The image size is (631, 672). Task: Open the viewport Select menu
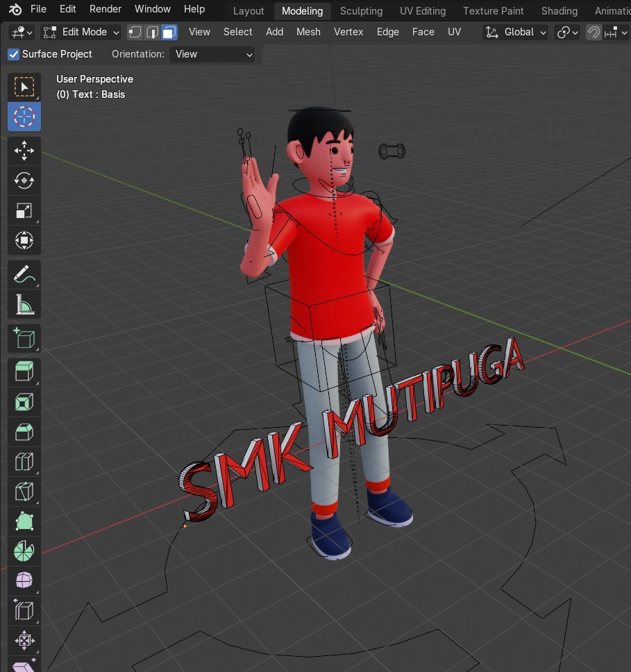pos(237,32)
